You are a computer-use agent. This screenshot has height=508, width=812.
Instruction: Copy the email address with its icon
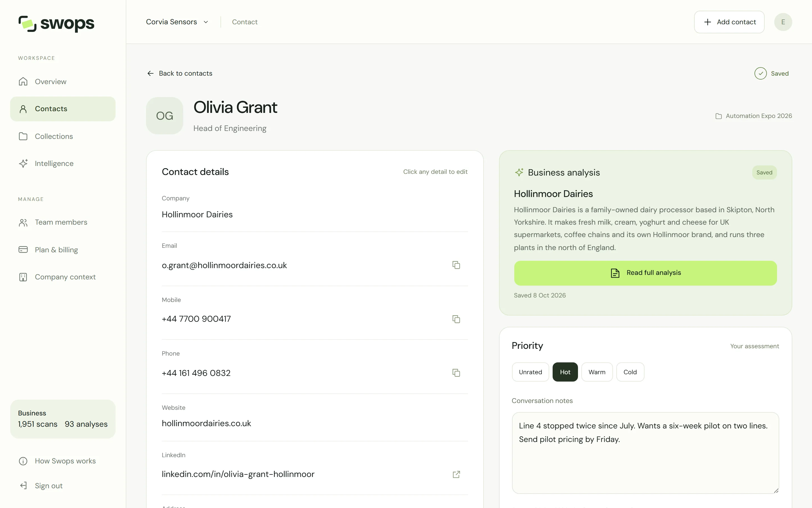[x=456, y=265]
